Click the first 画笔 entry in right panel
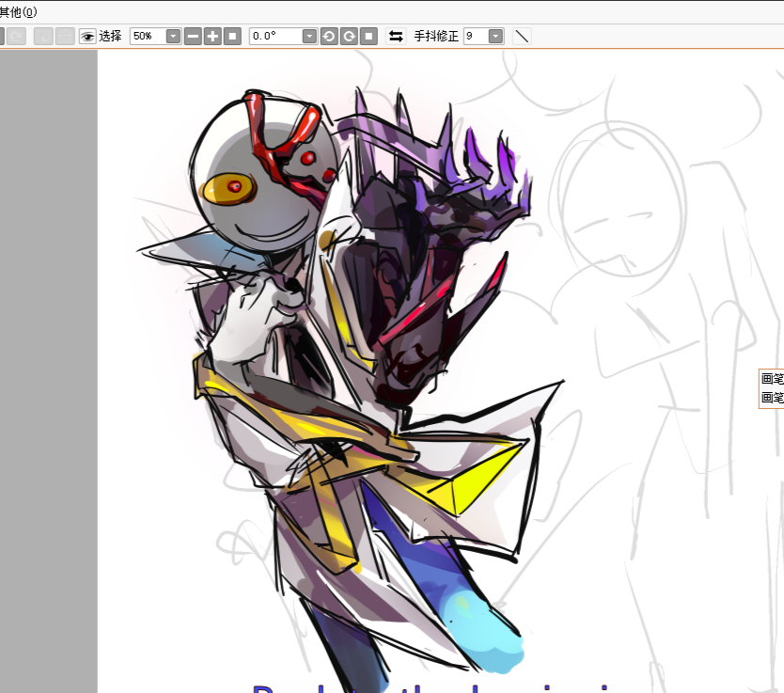Image resolution: width=784 pixels, height=693 pixels. click(x=772, y=379)
